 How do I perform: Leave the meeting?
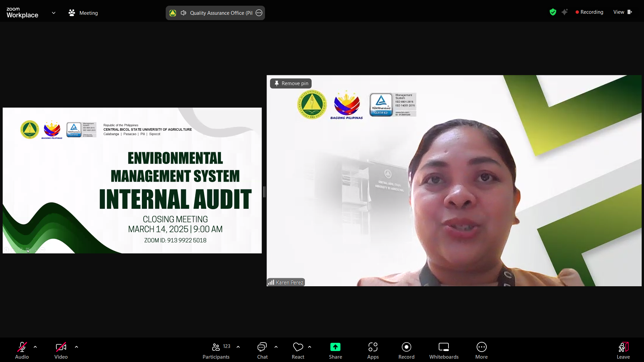pyautogui.click(x=623, y=350)
